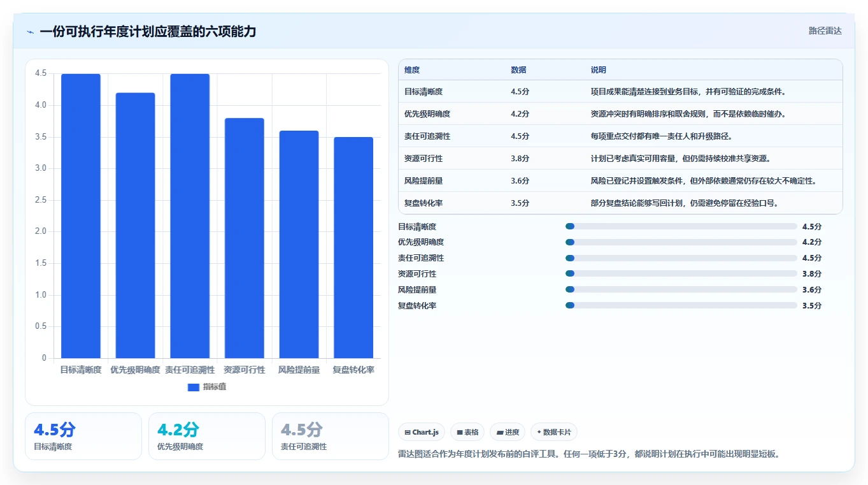The width and height of the screenshot is (868, 485).
Task: Click the 4.5 label on the chart y-axis
Action: tap(41, 73)
